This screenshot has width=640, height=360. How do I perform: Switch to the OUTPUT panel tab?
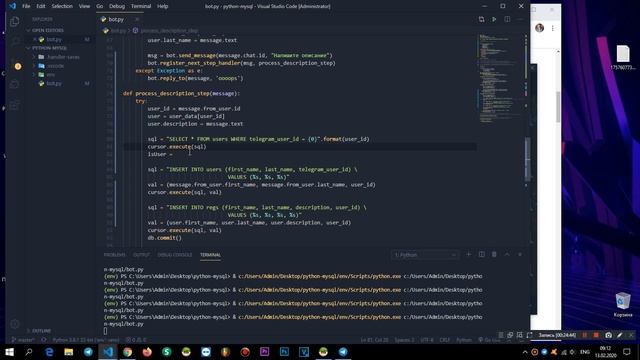[141, 255]
